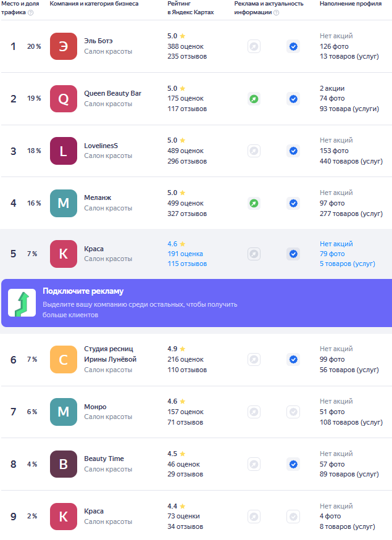Click the 216 оценок text
The image size is (392, 540).
[x=185, y=360]
